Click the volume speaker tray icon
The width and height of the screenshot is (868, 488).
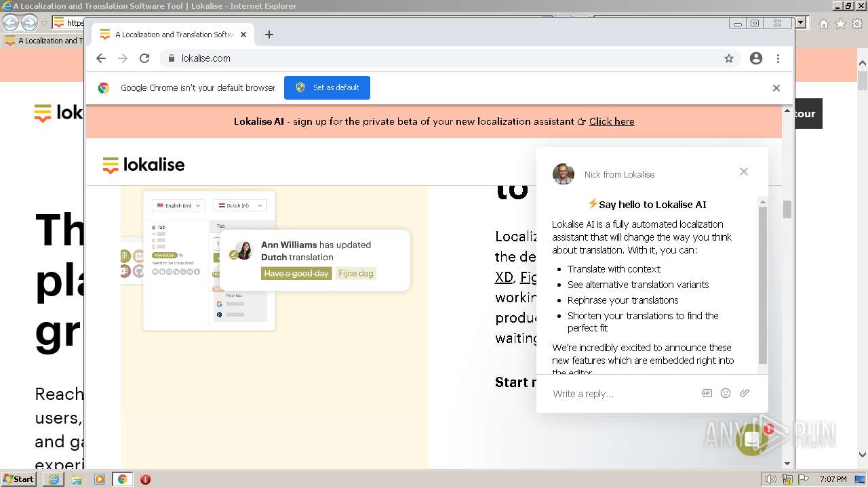pos(770,479)
